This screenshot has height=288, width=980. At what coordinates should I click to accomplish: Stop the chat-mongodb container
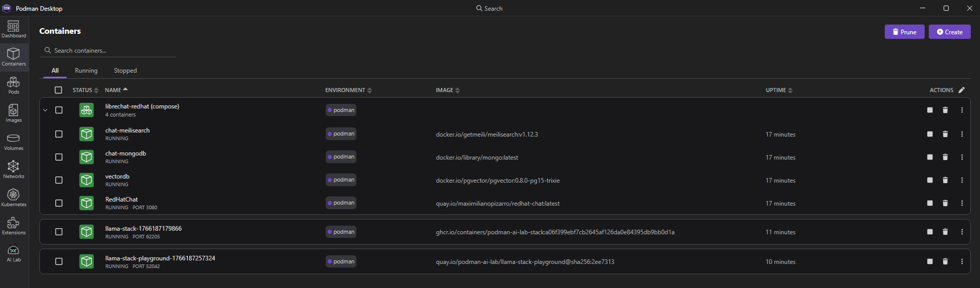(930, 157)
